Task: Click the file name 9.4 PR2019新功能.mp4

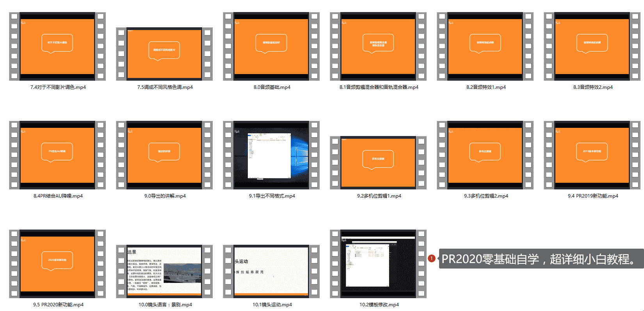Action: coord(593,196)
